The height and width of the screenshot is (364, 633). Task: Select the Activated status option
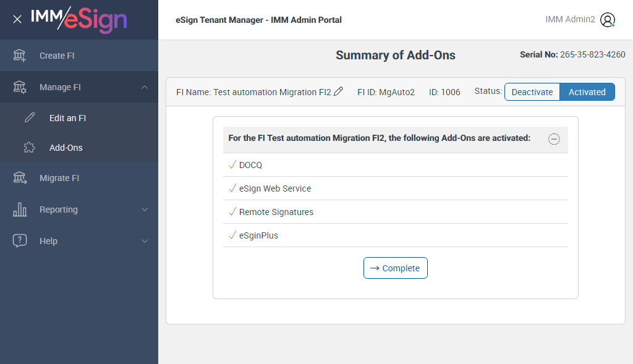(x=587, y=92)
